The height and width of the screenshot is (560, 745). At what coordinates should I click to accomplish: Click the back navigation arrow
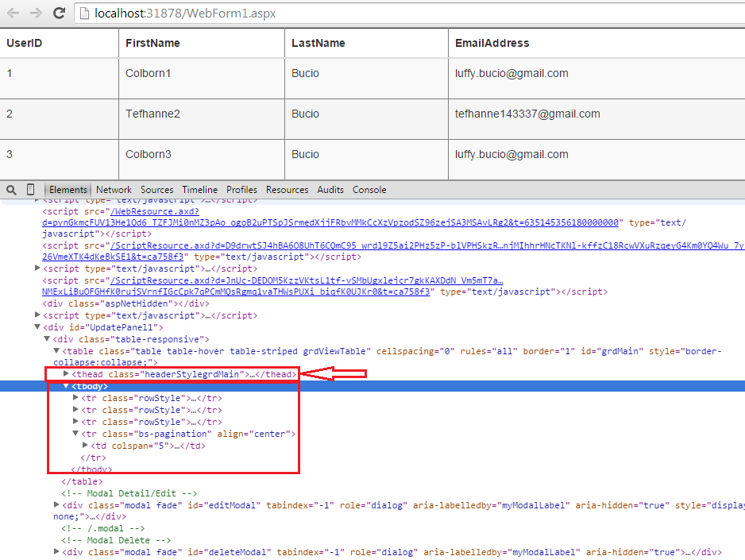point(11,13)
